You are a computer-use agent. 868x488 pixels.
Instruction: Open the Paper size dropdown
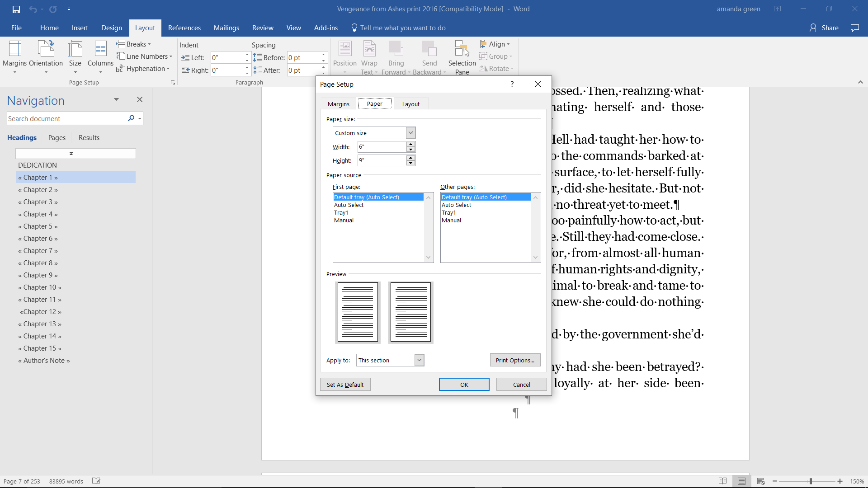[410, 133]
